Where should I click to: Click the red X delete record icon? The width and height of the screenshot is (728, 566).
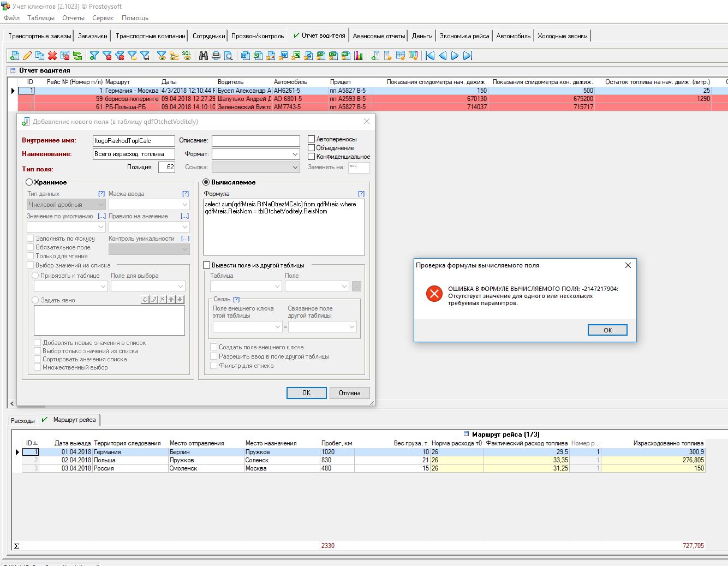click(x=52, y=56)
